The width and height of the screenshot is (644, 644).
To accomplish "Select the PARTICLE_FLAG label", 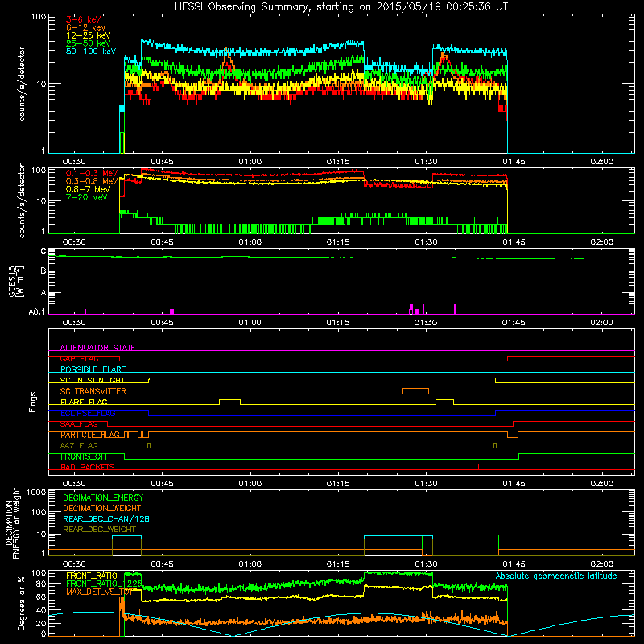I will coord(90,435).
